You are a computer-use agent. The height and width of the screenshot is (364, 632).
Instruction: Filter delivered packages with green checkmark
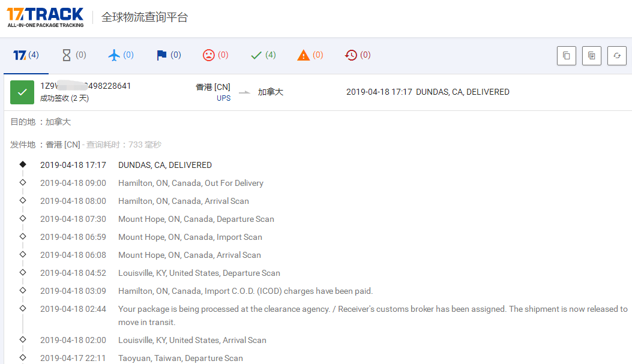263,55
